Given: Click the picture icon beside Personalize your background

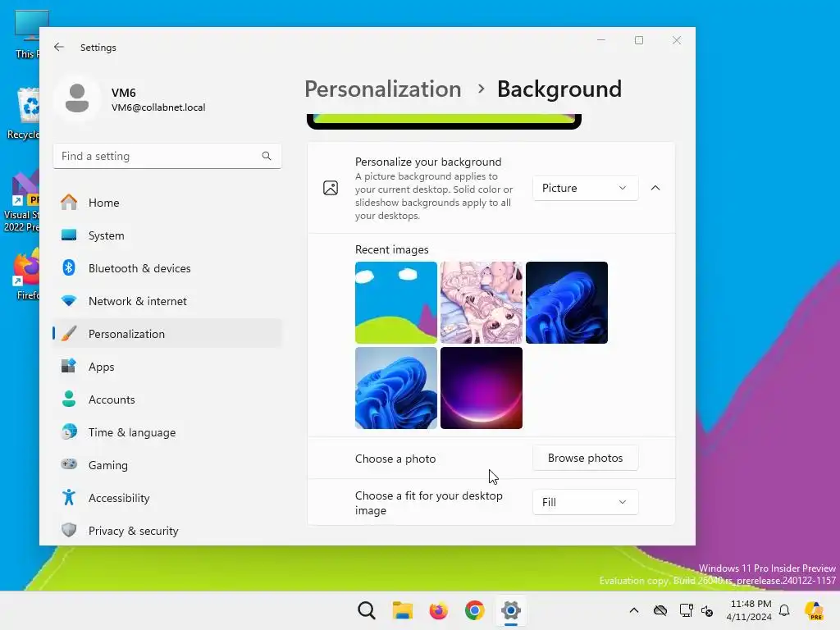Looking at the screenshot, I should (331, 188).
